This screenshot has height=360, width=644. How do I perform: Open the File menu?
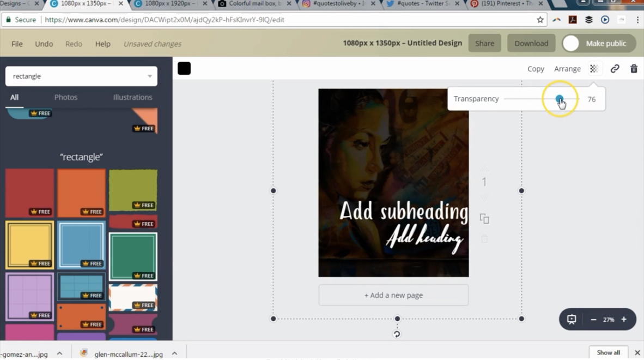coord(16,44)
